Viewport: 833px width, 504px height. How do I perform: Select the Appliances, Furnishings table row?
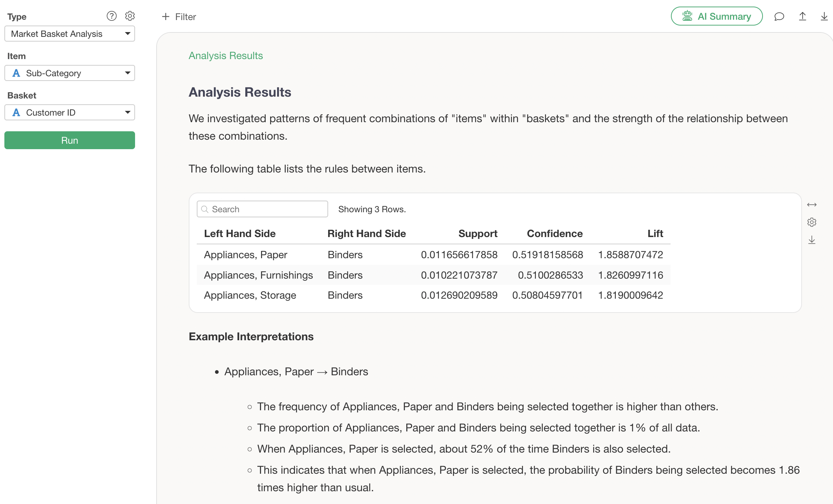click(433, 275)
